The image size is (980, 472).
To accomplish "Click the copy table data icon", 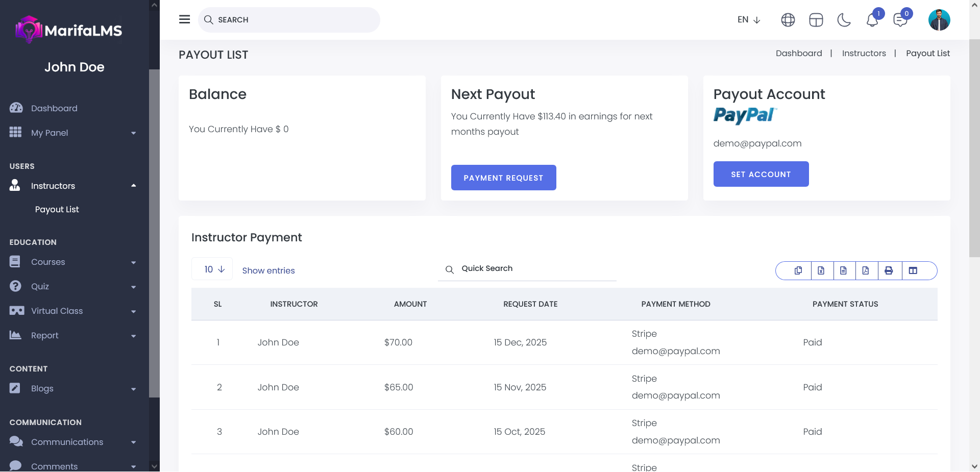I will coord(798,270).
